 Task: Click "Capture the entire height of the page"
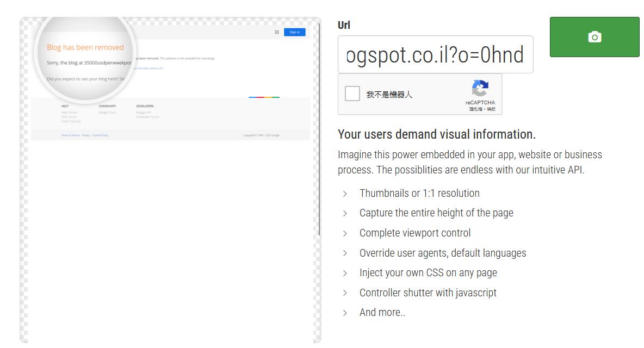click(436, 213)
